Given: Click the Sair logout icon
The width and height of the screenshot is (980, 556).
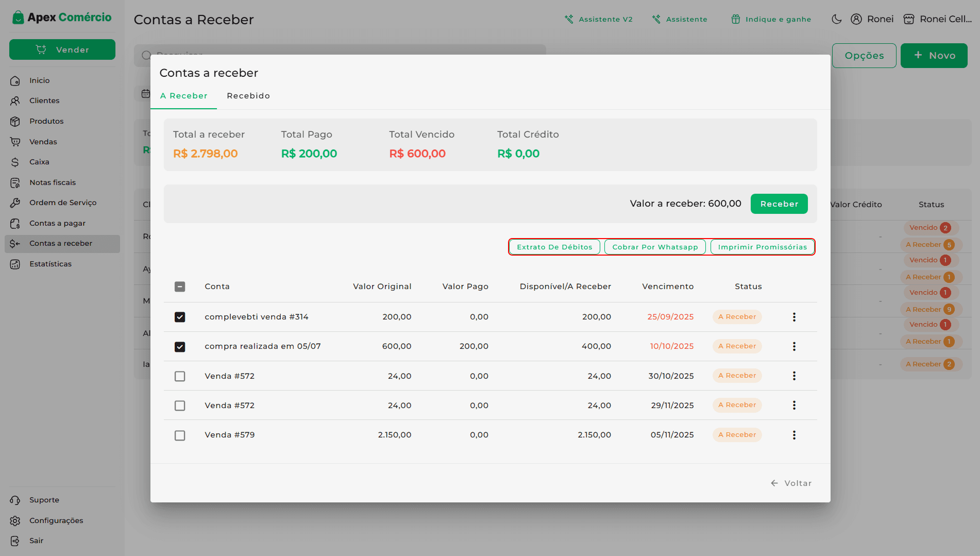Looking at the screenshot, I should (15, 541).
